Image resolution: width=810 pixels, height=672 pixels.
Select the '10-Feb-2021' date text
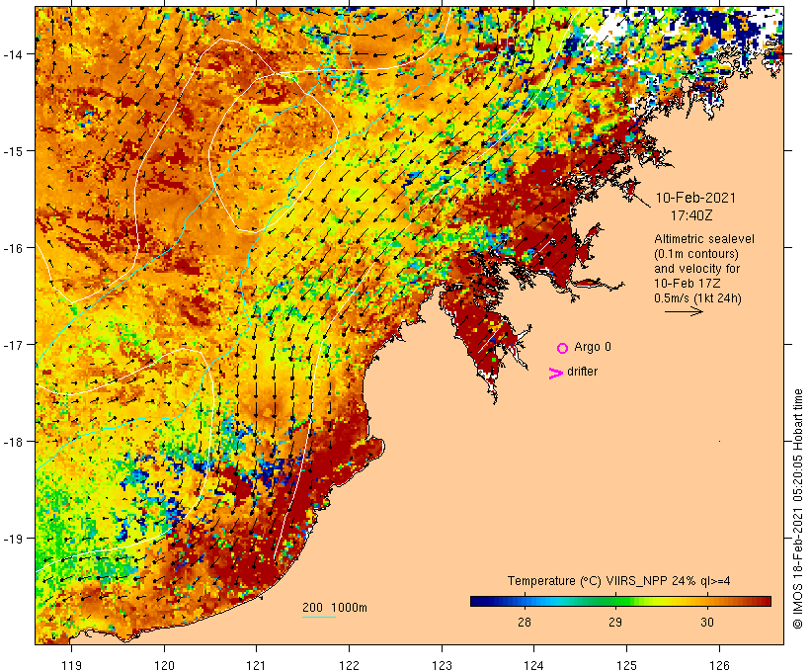click(x=695, y=198)
